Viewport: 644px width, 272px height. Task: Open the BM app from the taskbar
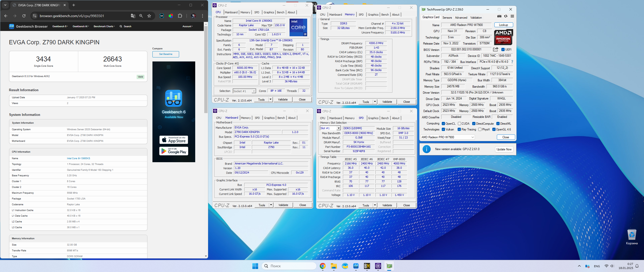pyautogui.click(x=367, y=266)
